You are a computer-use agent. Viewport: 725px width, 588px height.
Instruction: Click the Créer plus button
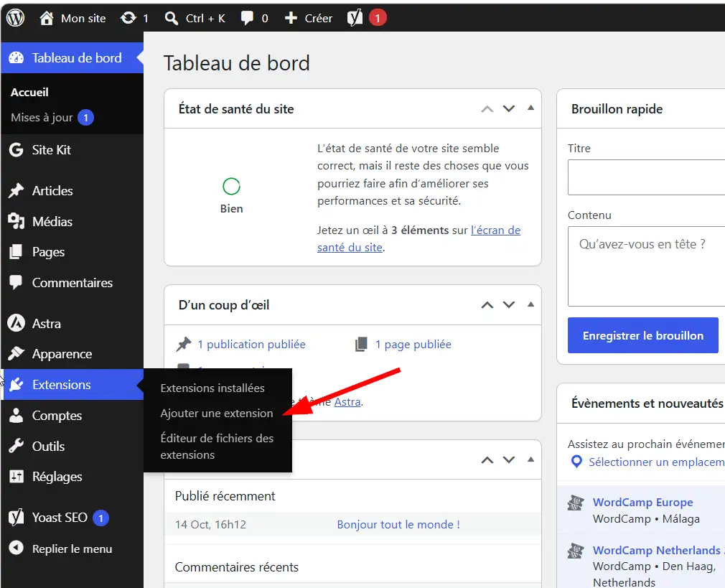pyautogui.click(x=308, y=18)
